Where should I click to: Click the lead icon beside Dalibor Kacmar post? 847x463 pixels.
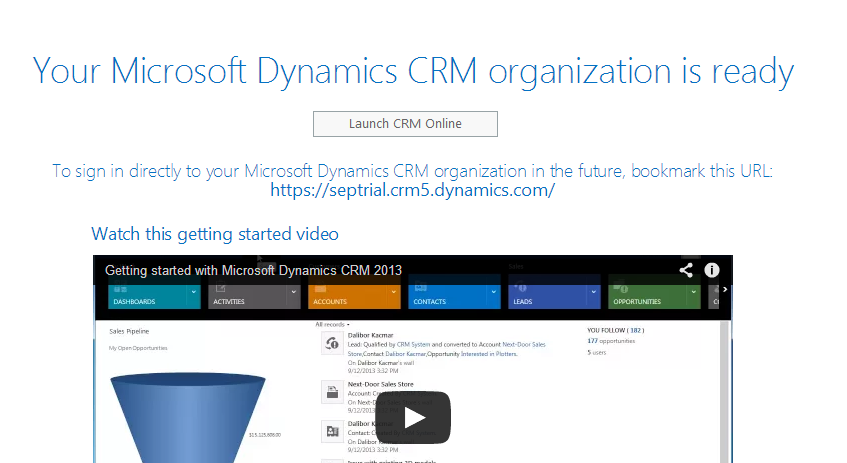point(332,345)
